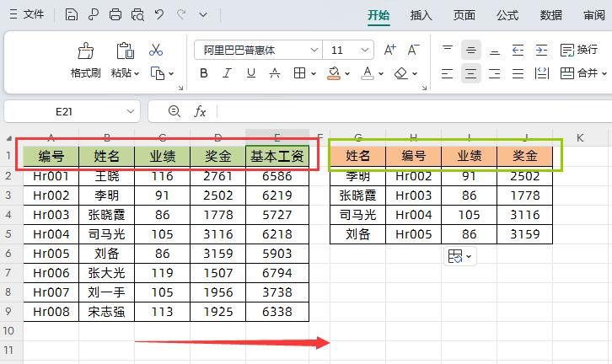612x364 pixels.
Task: Click the 换行 (Wrap Text) button
Action: point(579,51)
